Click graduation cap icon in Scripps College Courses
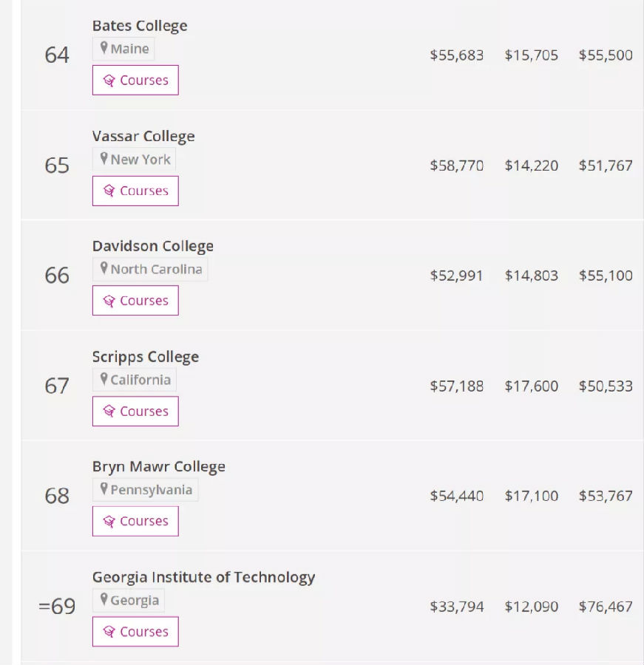This screenshot has height=665, width=644. pyautogui.click(x=109, y=412)
